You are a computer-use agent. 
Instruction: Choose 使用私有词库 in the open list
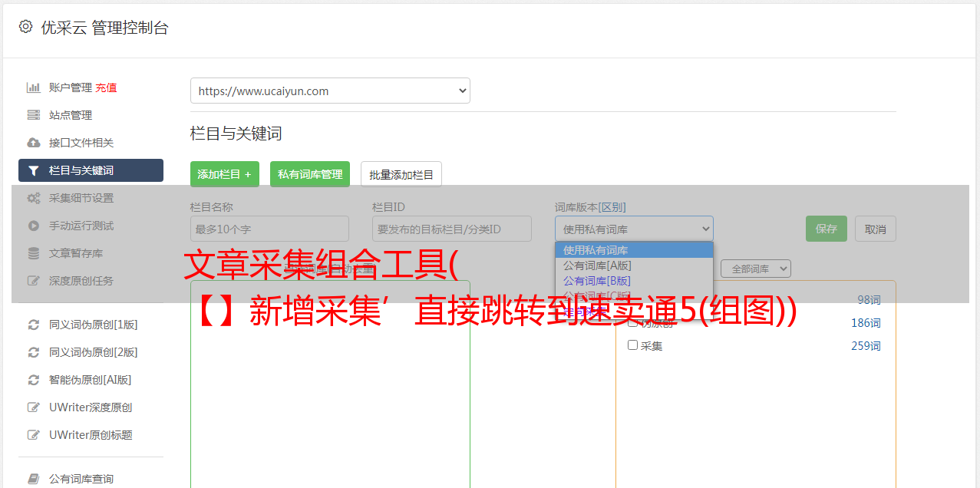pos(634,250)
